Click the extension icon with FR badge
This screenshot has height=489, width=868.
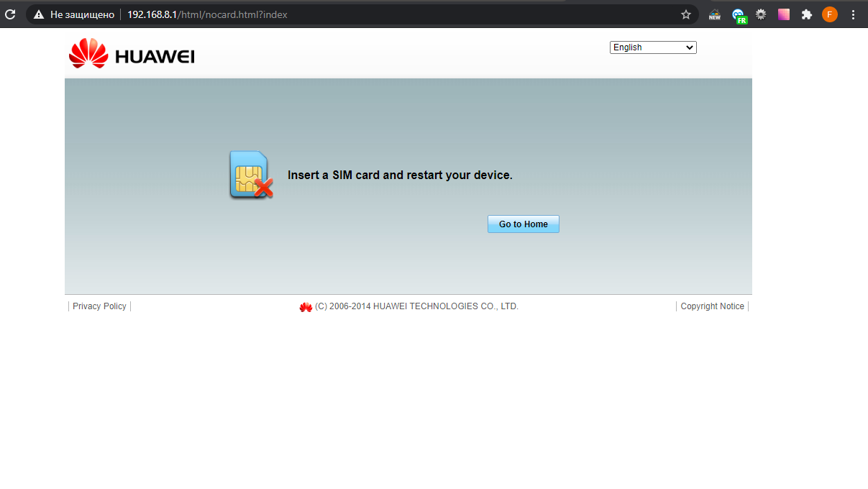click(738, 15)
